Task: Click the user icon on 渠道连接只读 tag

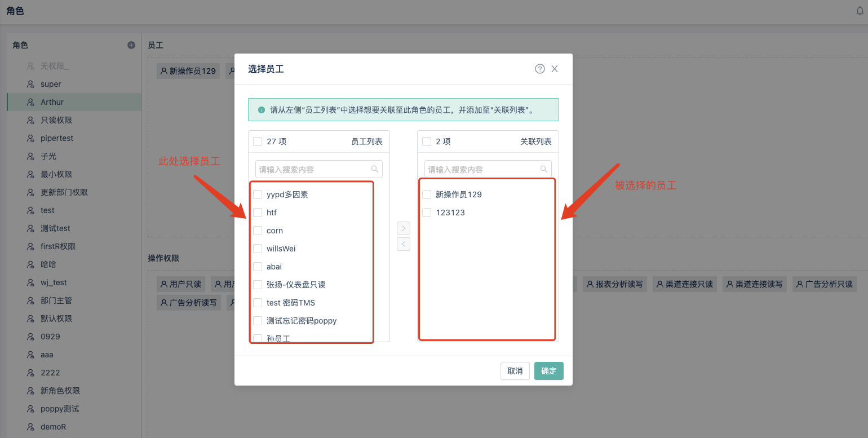Action: [x=660, y=284]
